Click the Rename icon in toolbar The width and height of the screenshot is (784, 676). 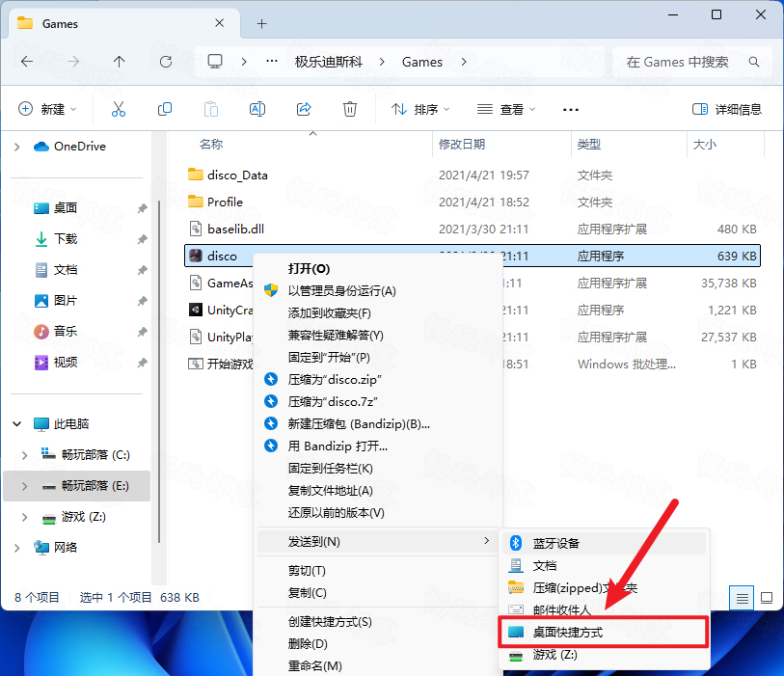coord(257,109)
